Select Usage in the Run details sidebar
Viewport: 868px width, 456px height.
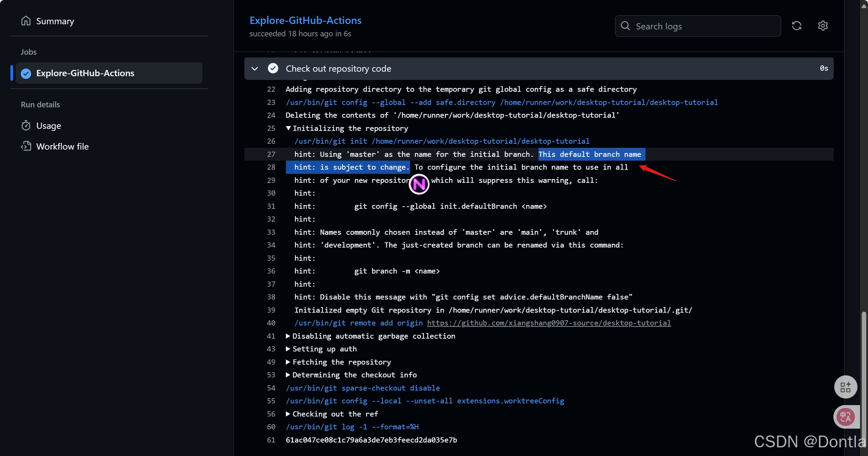click(x=48, y=126)
